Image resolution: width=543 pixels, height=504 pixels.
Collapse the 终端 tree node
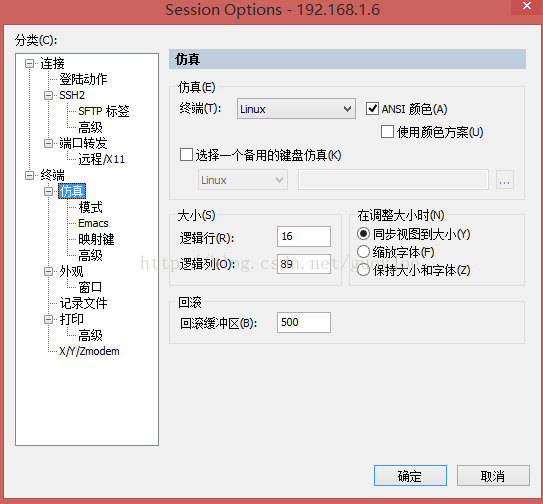29,175
